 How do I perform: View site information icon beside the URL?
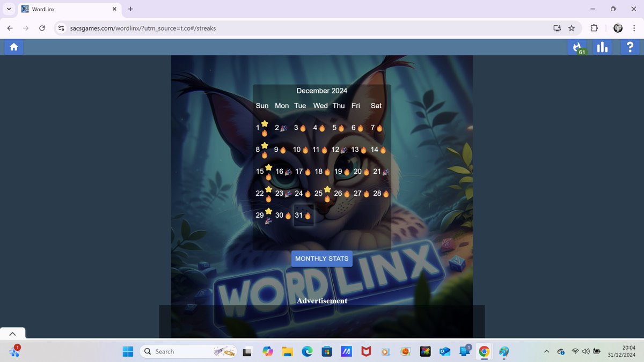tap(61, 28)
